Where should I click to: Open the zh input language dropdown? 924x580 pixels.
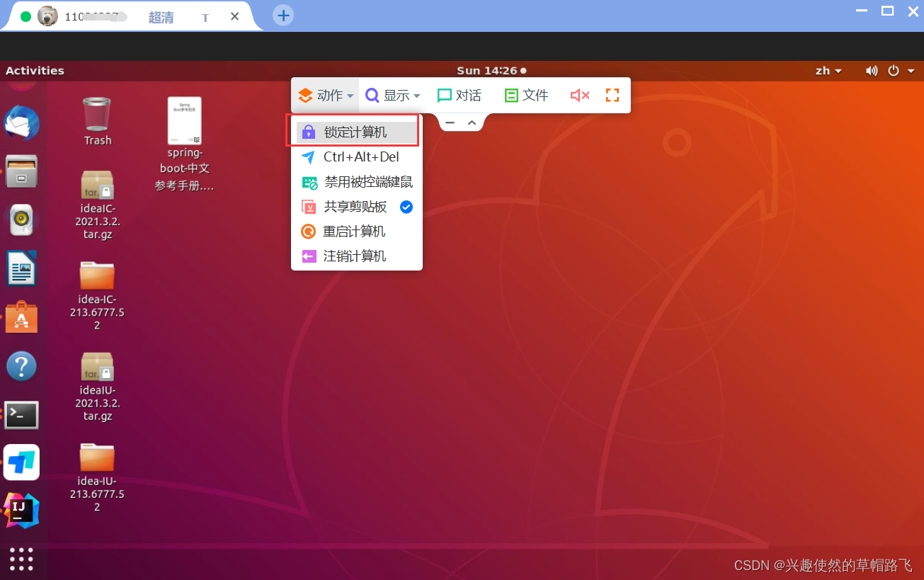(828, 71)
